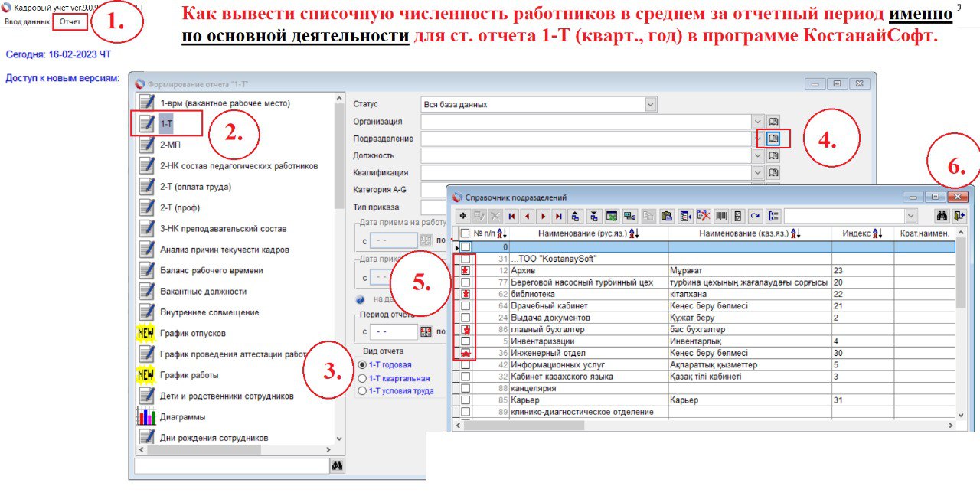
Task: Go to the first record in directory
Action: (x=511, y=216)
